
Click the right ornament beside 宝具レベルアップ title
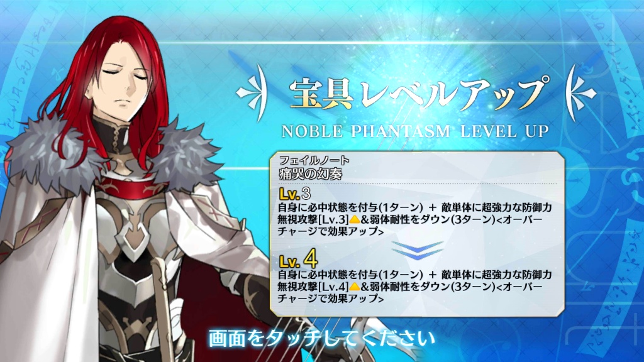tap(580, 93)
